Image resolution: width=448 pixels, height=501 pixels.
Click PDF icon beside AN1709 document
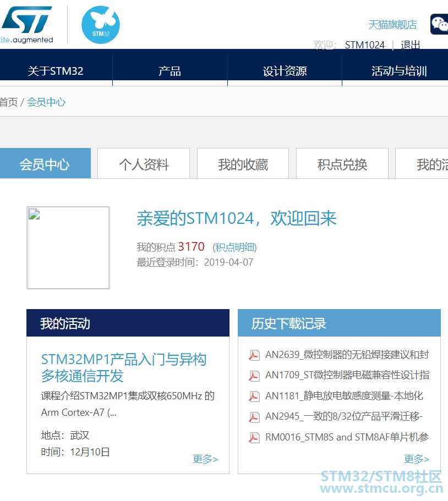(x=254, y=376)
